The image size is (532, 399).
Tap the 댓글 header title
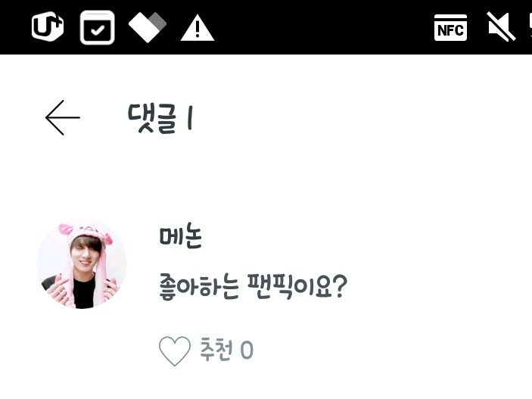152,118
